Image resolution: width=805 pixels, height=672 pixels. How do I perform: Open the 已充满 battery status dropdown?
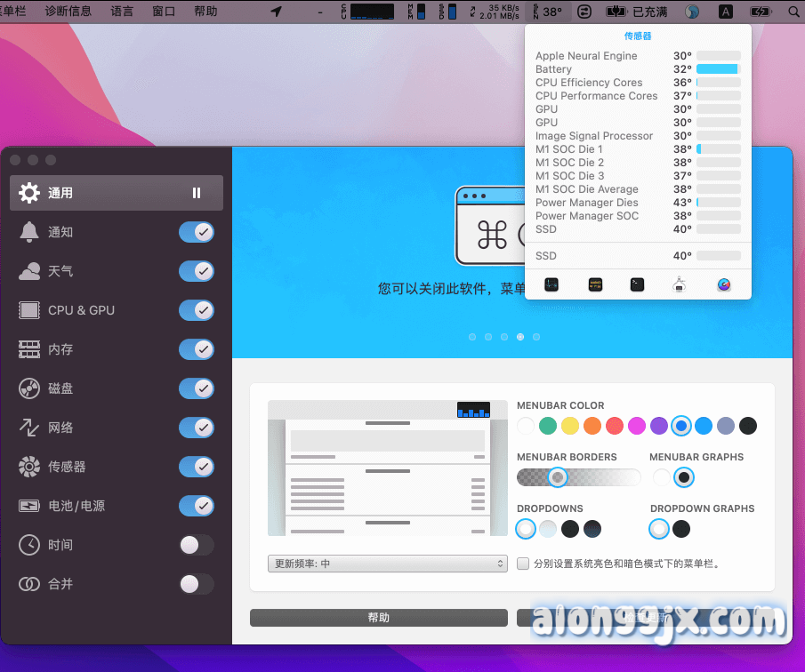point(637,12)
